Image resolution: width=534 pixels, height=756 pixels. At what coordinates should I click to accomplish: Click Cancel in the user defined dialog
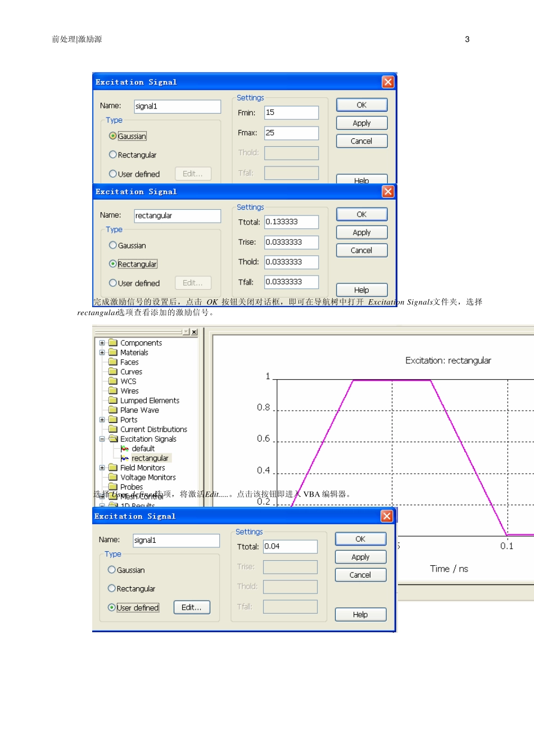point(360,575)
